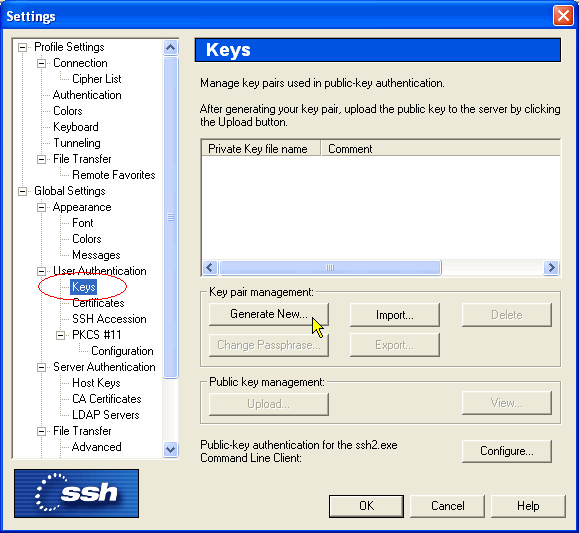Open Configure... for ssh2.exe client

coord(507,451)
